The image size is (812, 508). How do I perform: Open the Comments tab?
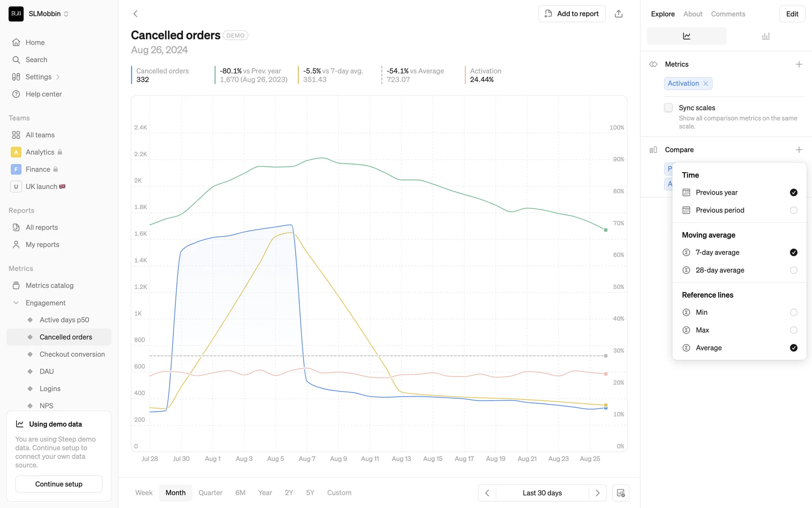[728, 14]
